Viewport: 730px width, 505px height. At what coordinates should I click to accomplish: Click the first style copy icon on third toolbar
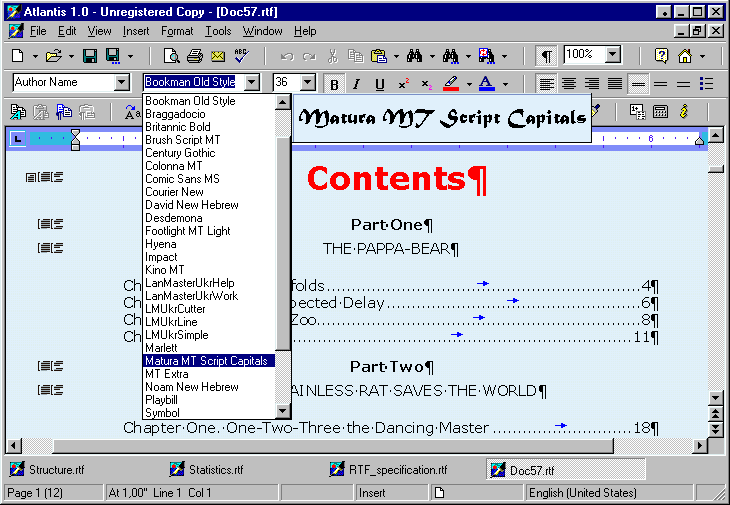[18, 112]
